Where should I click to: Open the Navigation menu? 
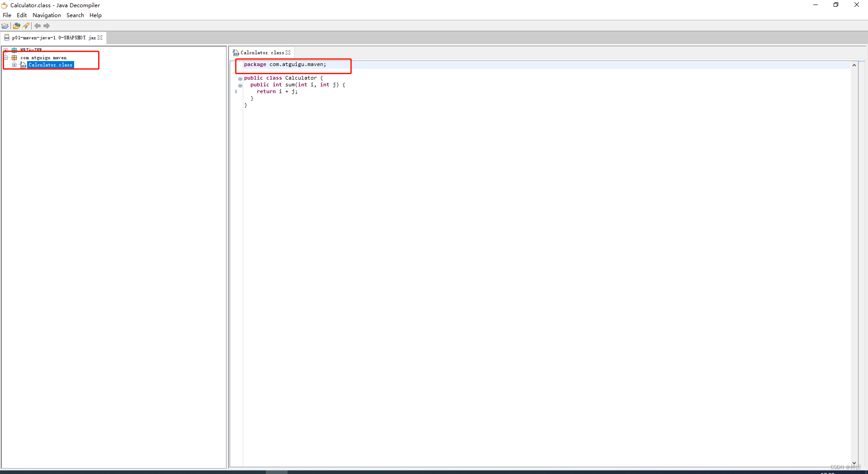click(47, 15)
